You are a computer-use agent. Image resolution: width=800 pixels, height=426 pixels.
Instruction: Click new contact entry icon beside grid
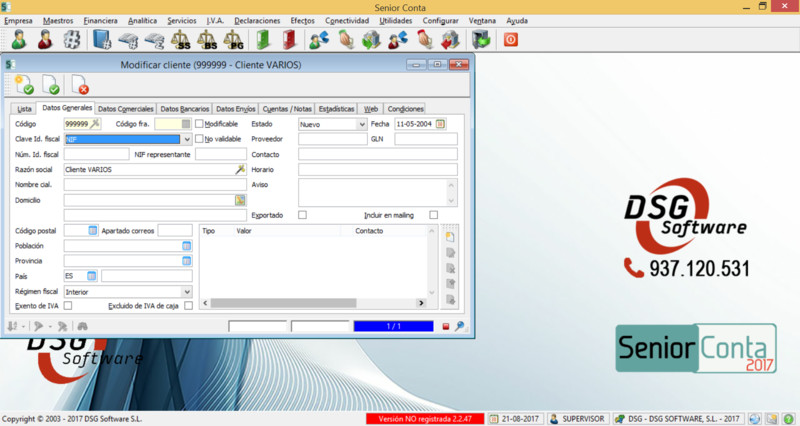[450, 237]
